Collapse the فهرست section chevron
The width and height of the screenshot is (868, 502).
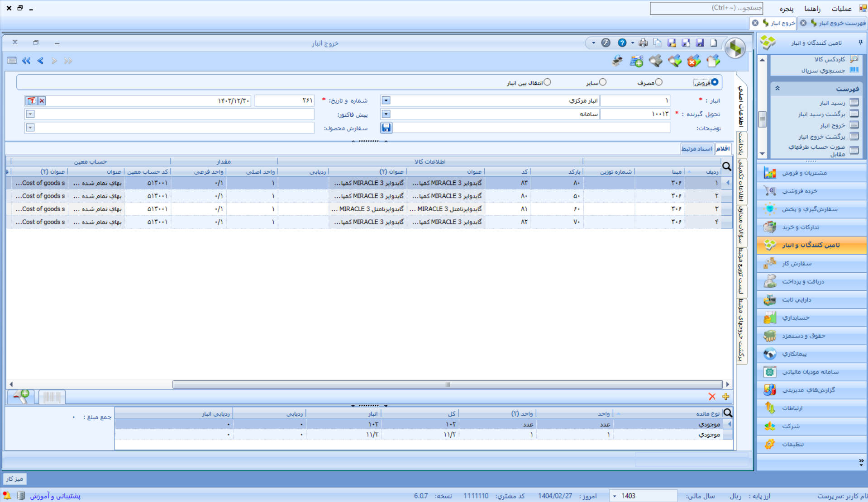tap(777, 89)
